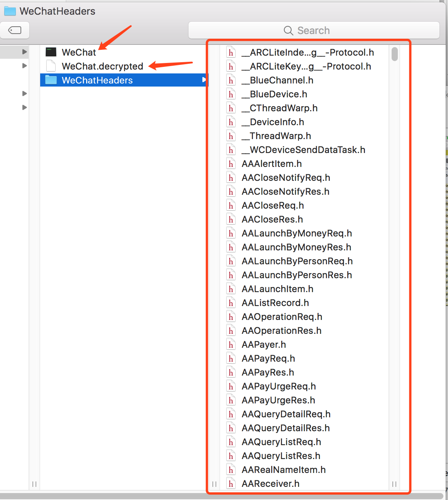Click the WeChat.decrypted file icon
448x500 pixels.
coord(51,66)
